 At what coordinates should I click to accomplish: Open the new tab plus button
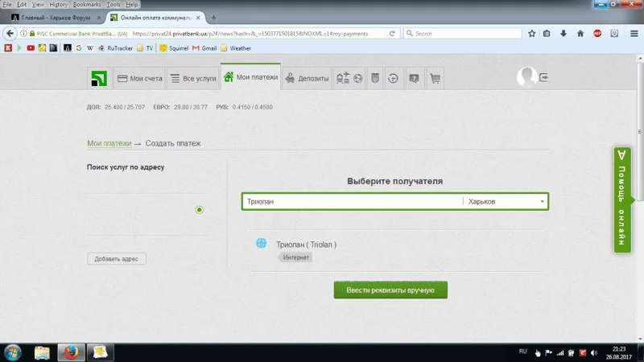click(213, 18)
